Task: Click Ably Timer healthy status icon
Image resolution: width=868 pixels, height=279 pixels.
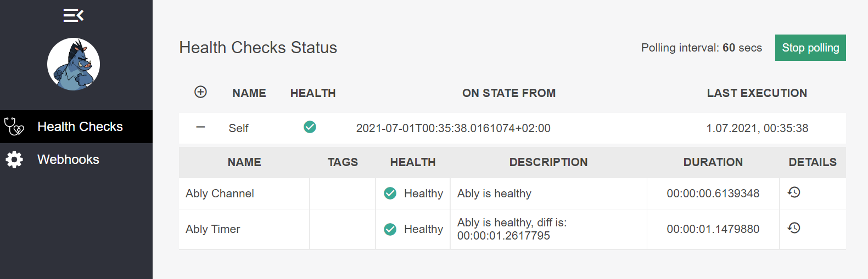Action: click(390, 229)
